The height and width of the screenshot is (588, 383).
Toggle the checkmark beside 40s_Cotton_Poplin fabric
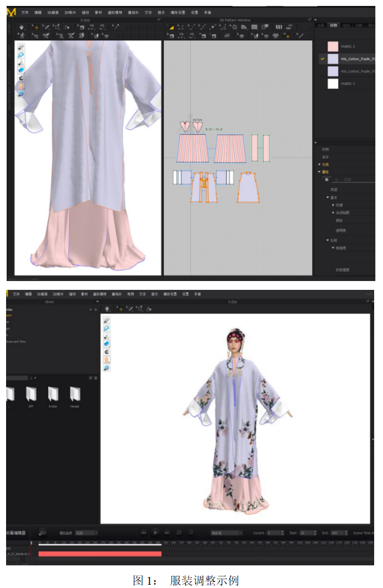coord(322,59)
